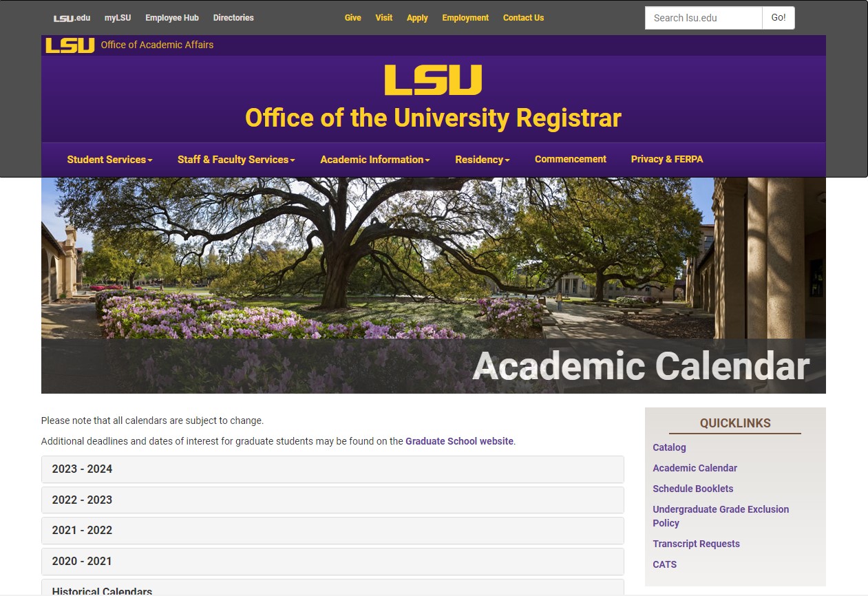The image size is (868, 596).
Task: Expand the 2021 - 2022 calendar section
Action: click(332, 531)
